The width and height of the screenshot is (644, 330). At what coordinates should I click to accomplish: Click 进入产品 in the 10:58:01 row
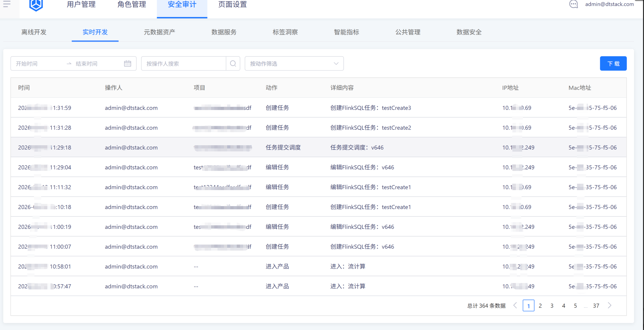(277, 266)
